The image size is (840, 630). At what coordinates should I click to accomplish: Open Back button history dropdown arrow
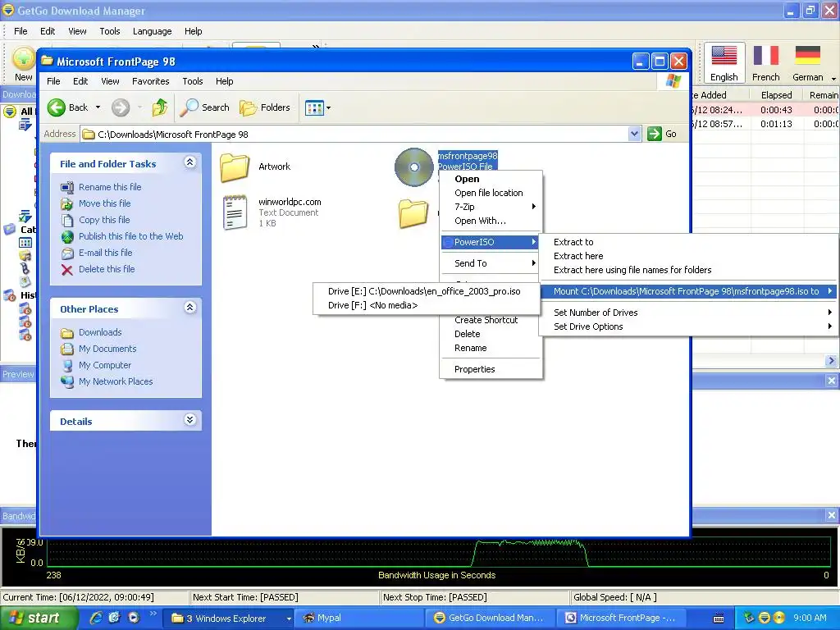[x=98, y=107]
